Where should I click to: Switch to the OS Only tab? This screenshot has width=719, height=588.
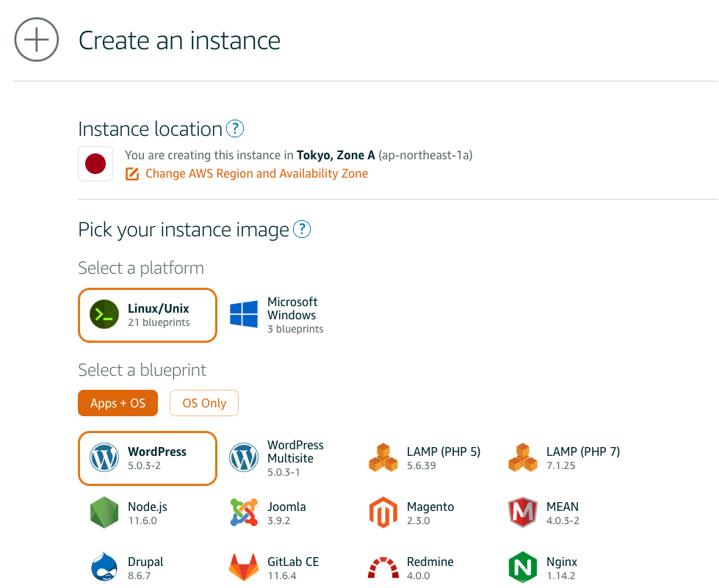point(204,403)
